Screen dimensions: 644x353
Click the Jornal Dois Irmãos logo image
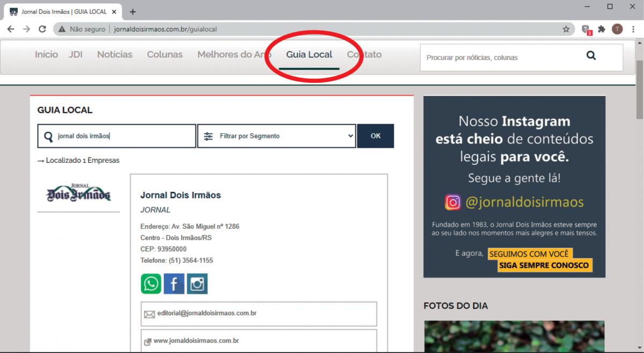coord(79,193)
